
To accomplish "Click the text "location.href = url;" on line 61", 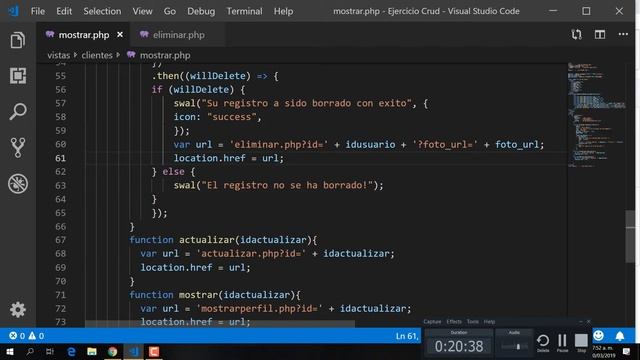I will (x=229, y=158).
